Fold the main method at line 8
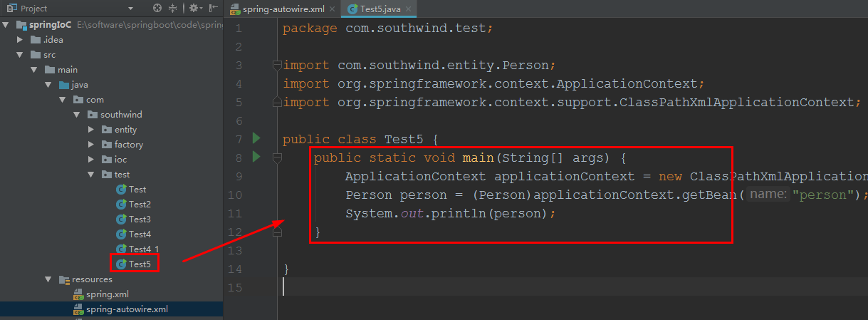 (277, 158)
